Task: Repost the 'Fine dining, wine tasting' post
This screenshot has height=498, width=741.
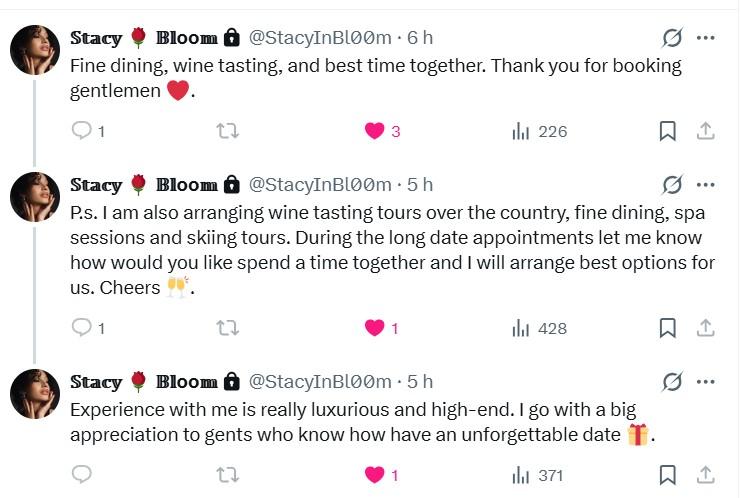Action: tap(228, 131)
